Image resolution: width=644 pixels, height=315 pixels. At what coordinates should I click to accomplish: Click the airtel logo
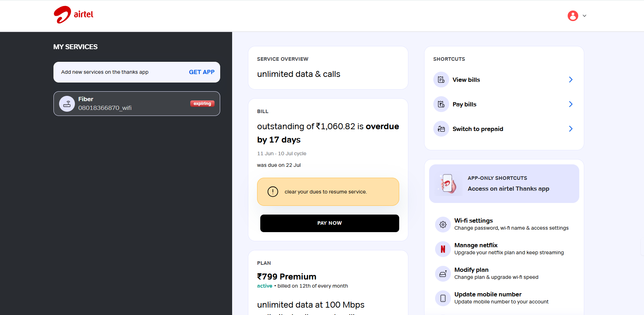click(x=74, y=15)
